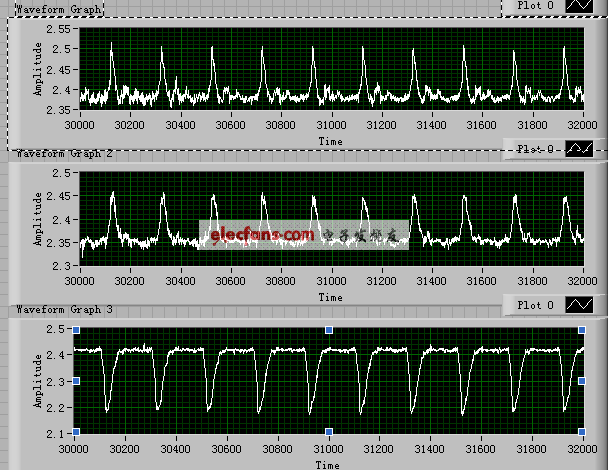This screenshot has width=608, height=470.
Task: Grab the top-left resize handle of Waveform Graph 3
Action: [x=76, y=330]
